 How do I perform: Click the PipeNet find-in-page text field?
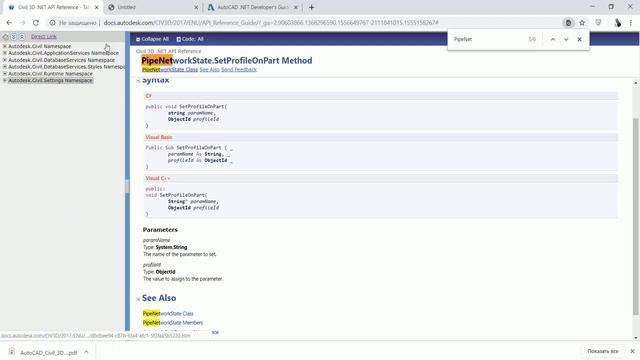(488, 40)
